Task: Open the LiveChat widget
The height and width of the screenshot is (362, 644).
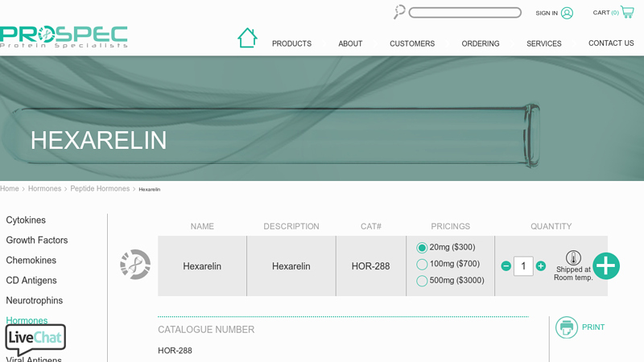Action: [x=35, y=339]
